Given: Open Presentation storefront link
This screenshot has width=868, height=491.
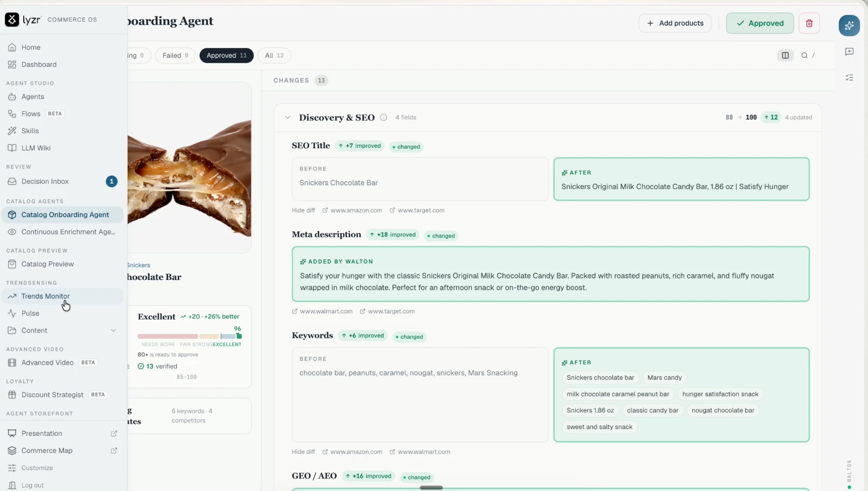Looking at the screenshot, I should point(62,434).
